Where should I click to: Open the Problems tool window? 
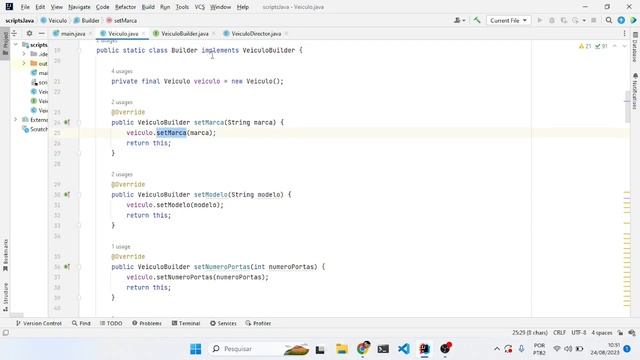(147, 323)
